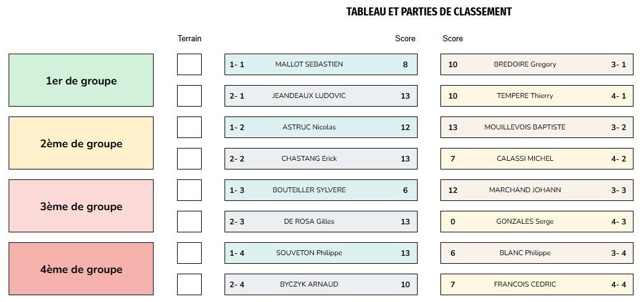Click the MARCHAND JOHANN player cell
The height and width of the screenshot is (302, 644).
(x=524, y=190)
